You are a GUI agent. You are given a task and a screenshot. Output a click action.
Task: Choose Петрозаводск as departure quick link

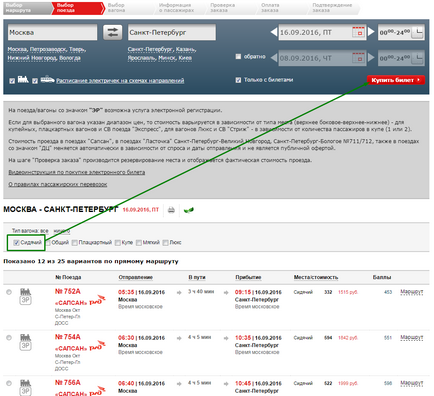[48, 49]
